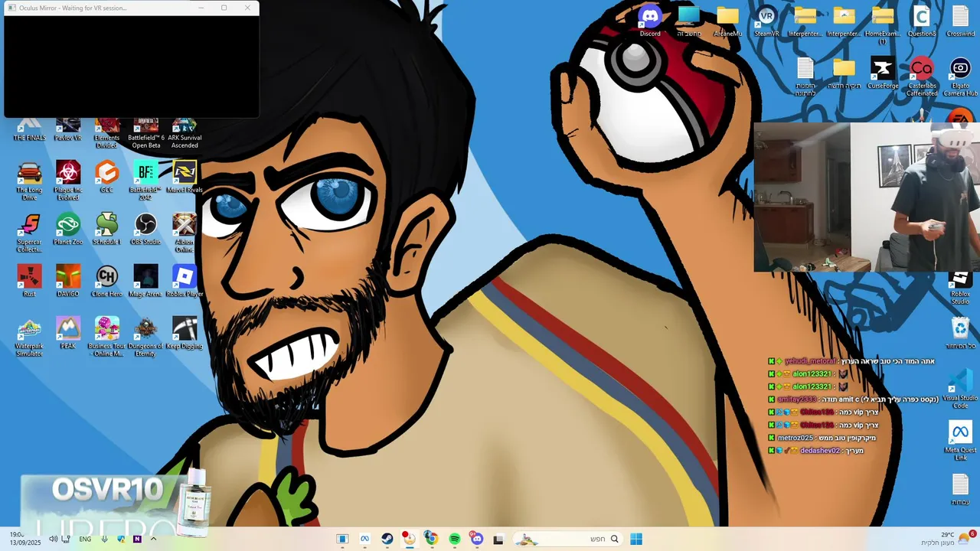Open the Schedule I shortcut
Image resolution: width=980 pixels, height=551 pixels.
[106, 229]
